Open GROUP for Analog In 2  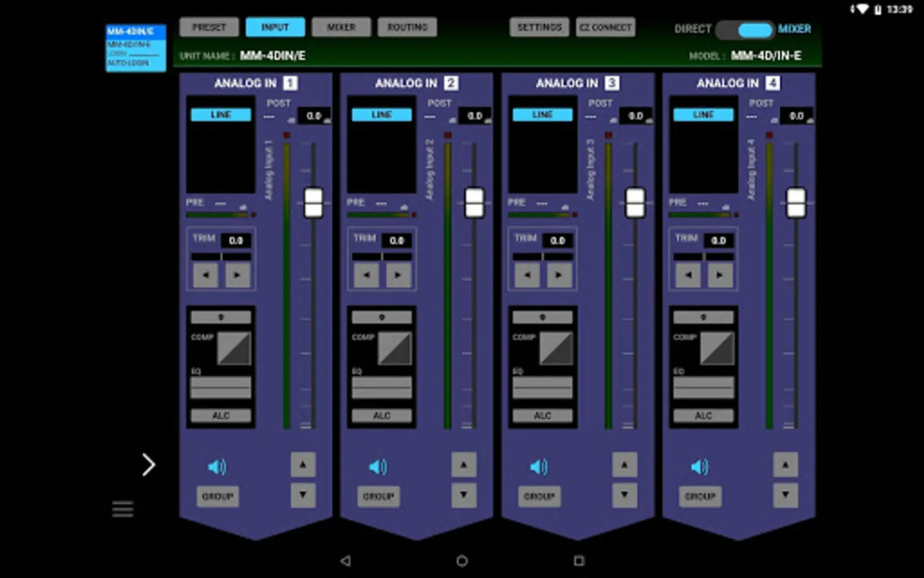tap(379, 496)
